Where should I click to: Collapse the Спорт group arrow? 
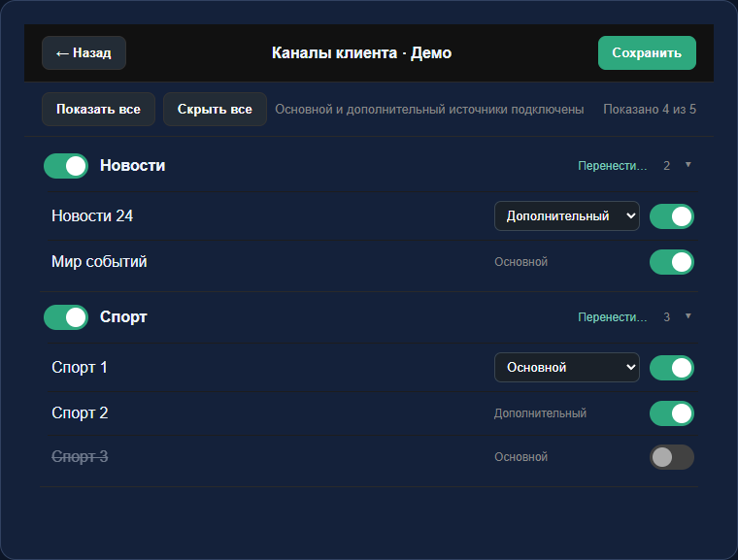(688, 316)
